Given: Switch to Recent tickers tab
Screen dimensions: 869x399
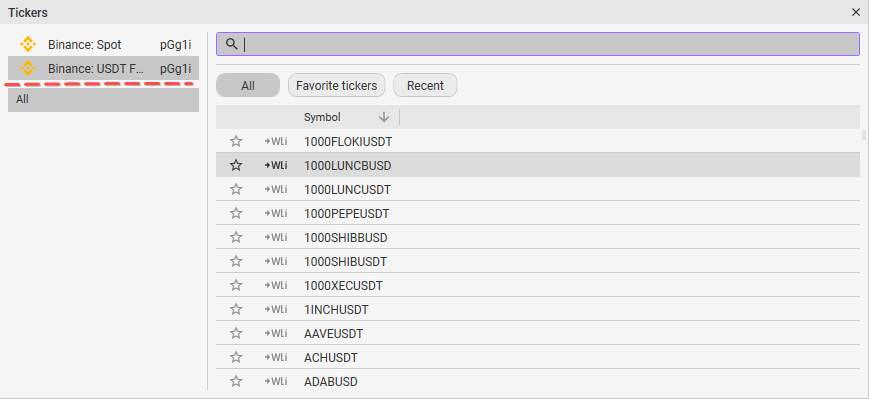Looking at the screenshot, I should (x=425, y=85).
